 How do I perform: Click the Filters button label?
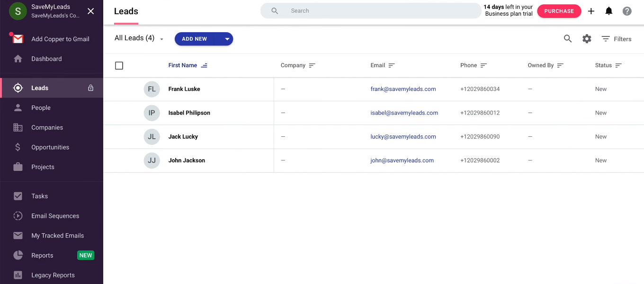[623, 39]
